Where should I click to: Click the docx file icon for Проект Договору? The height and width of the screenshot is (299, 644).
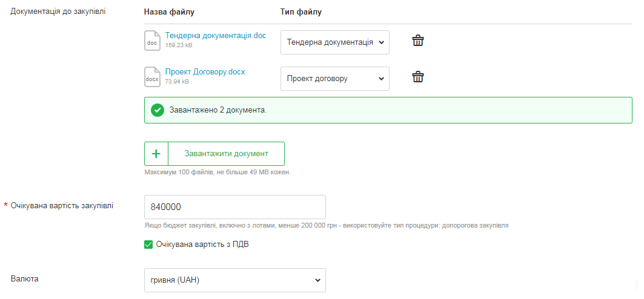pyautogui.click(x=152, y=77)
